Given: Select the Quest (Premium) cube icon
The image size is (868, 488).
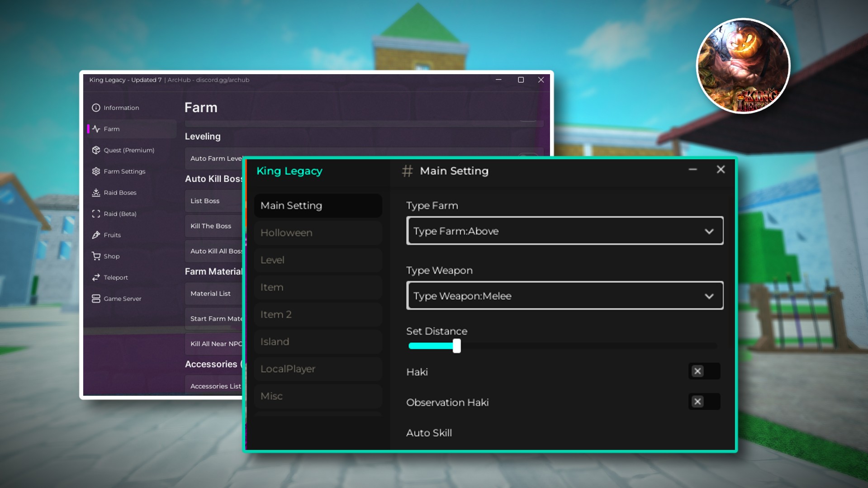Looking at the screenshot, I should pos(96,150).
